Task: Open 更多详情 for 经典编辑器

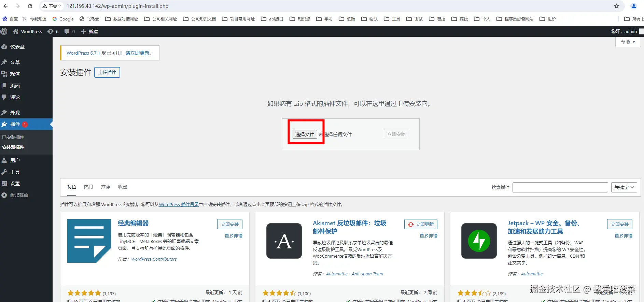Action: coord(234,236)
